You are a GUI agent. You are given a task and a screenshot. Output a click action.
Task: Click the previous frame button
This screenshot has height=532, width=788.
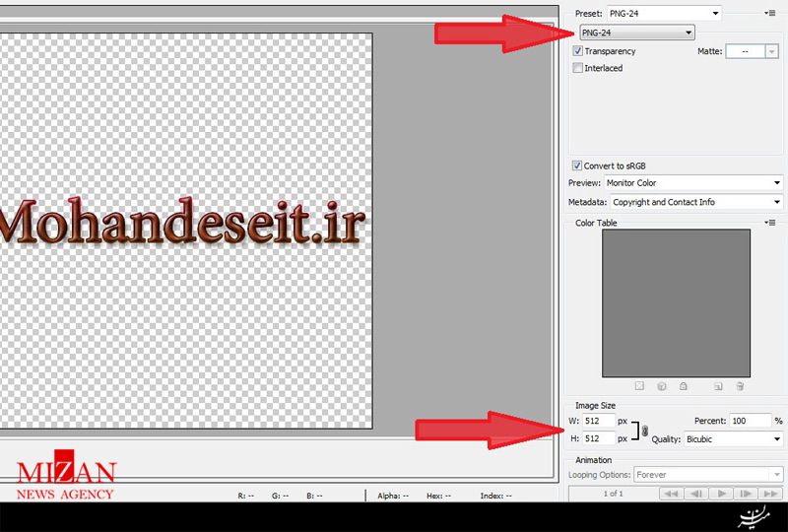[x=696, y=494]
